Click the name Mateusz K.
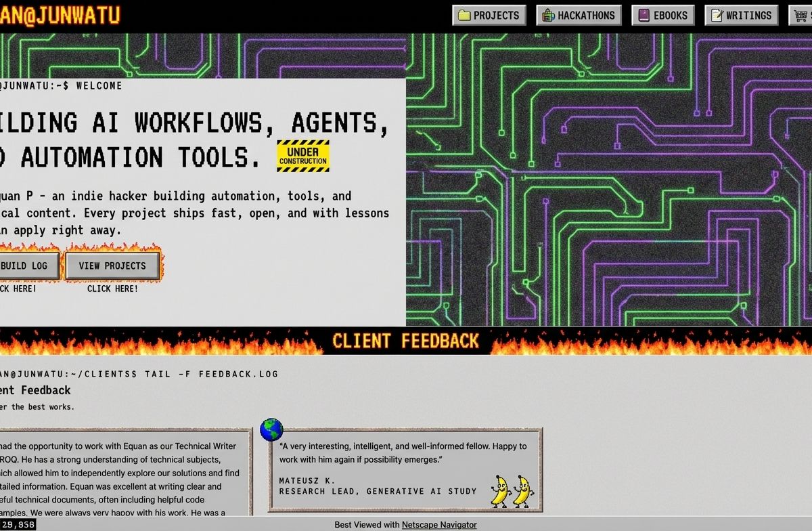 click(x=307, y=480)
